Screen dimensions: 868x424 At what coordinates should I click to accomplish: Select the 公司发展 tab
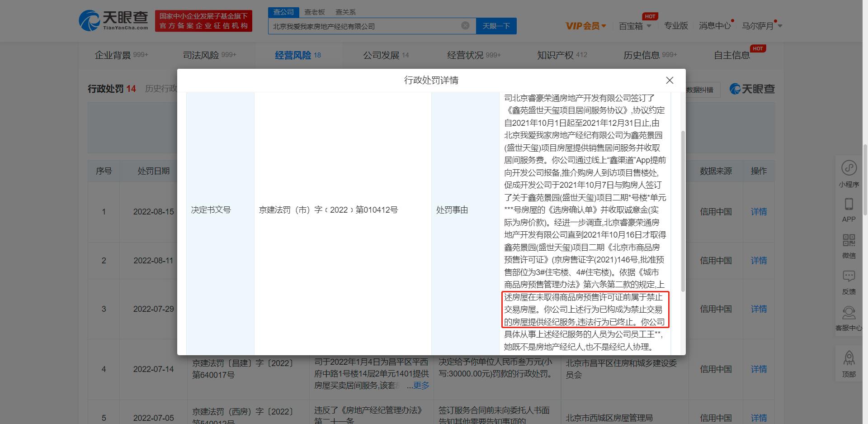pyautogui.click(x=386, y=55)
